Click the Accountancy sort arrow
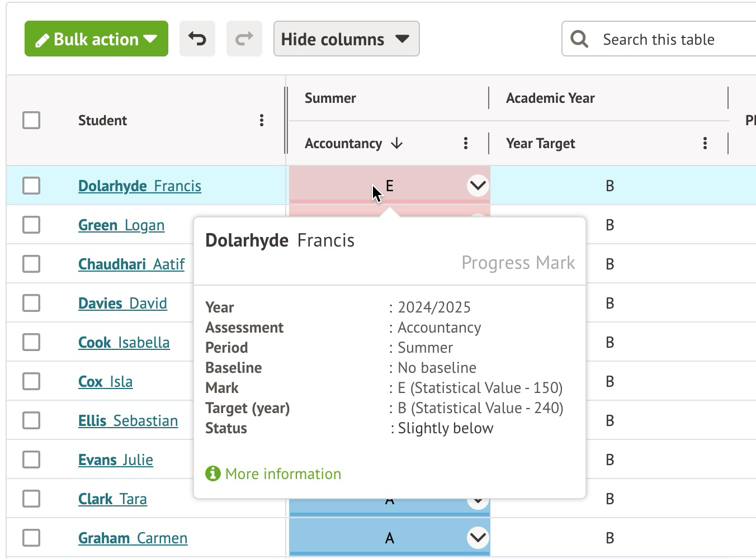 [397, 143]
